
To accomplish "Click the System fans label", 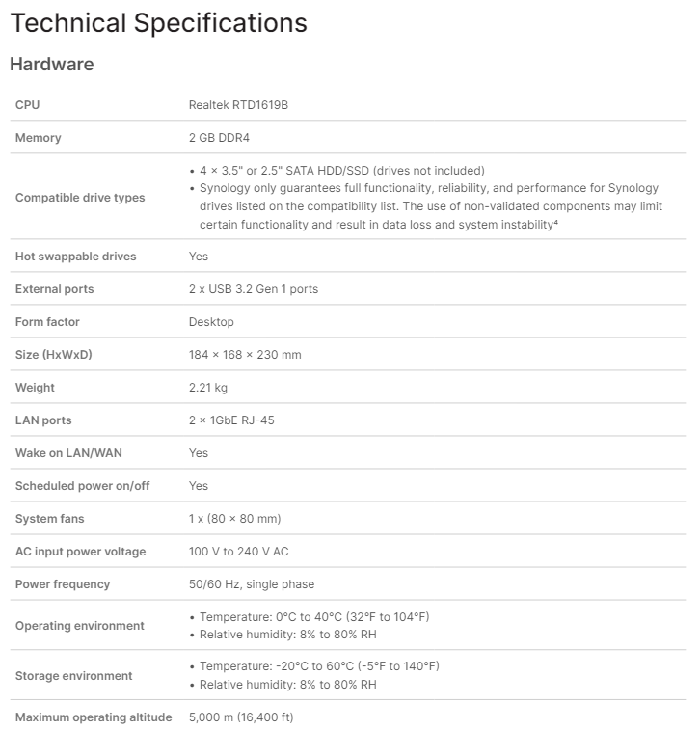I will (x=49, y=519).
